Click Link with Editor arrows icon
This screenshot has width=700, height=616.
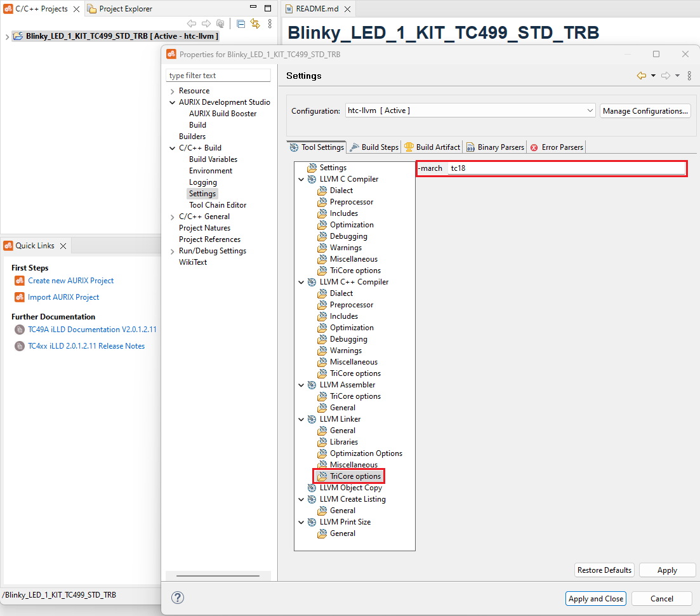coord(255,23)
